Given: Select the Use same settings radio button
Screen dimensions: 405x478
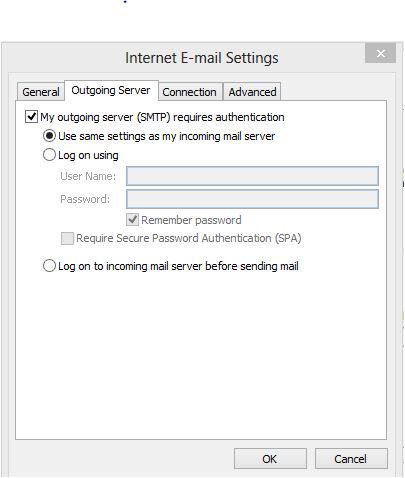Looking at the screenshot, I should pyautogui.click(x=49, y=136).
